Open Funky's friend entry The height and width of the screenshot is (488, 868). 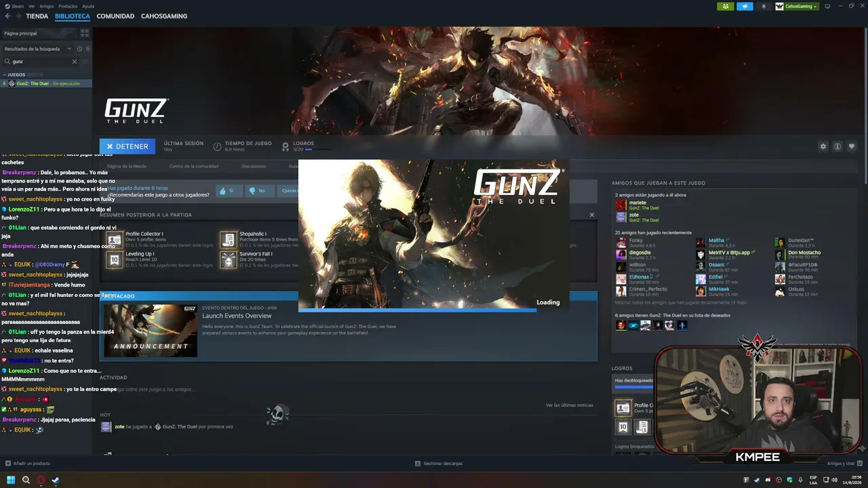pos(636,243)
